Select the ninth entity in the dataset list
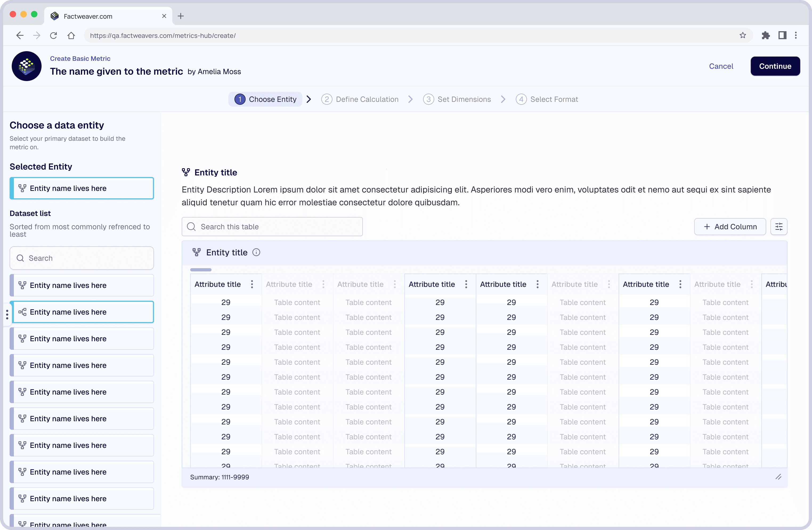The image size is (812, 530). (82, 498)
